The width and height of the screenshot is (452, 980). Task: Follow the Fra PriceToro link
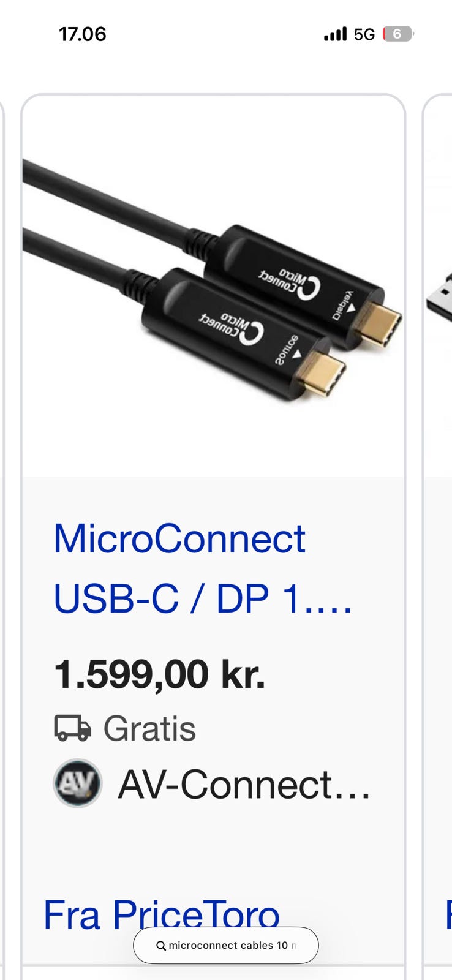coord(162,914)
